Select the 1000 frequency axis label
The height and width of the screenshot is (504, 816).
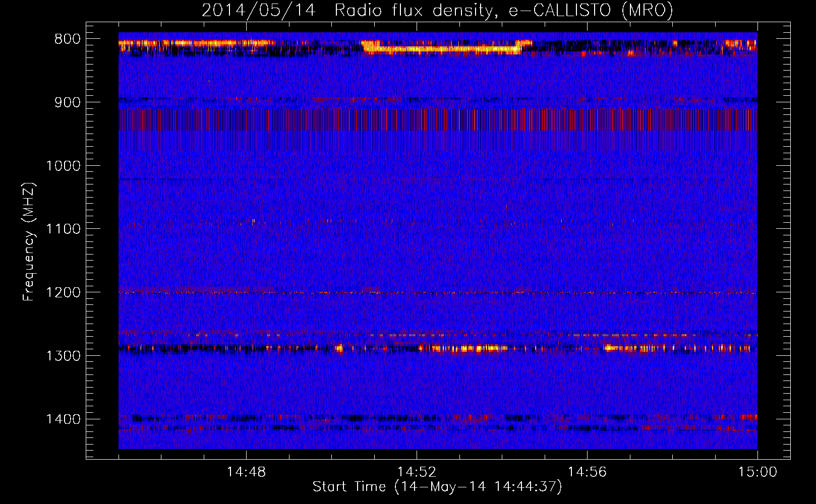(x=63, y=166)
